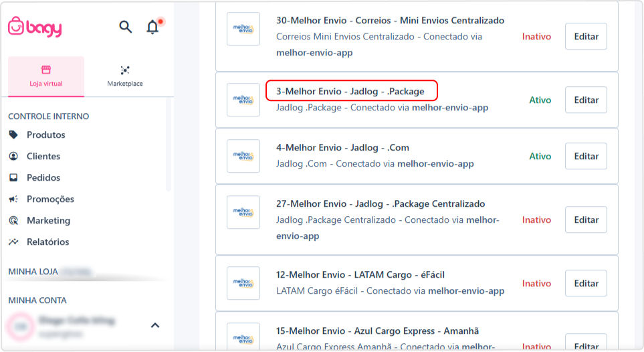Click the Bagy logo
The height and width of the screenshot is (352, 644).
click(35, 27)
